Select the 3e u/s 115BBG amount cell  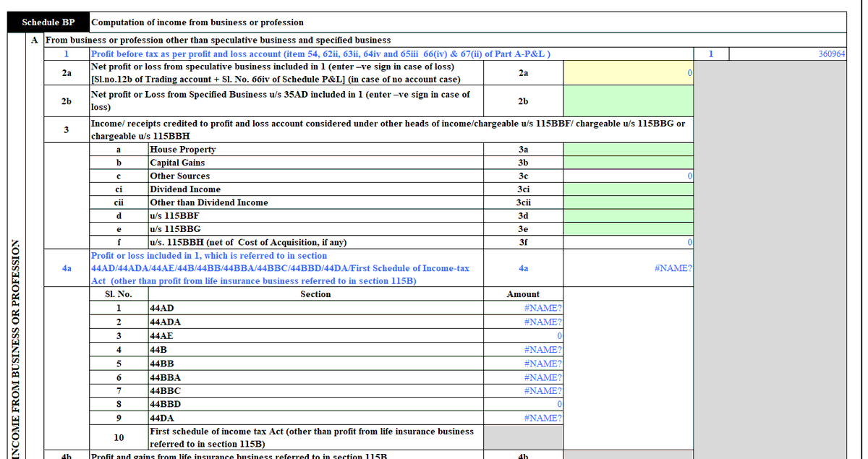point(629,228)
